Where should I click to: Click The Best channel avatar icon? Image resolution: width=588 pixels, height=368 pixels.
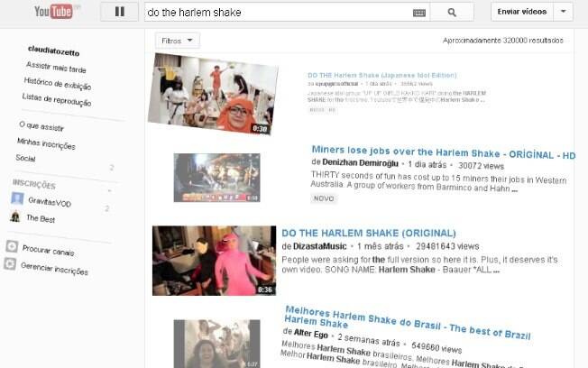pyautogui.click(x=15, y=216)
